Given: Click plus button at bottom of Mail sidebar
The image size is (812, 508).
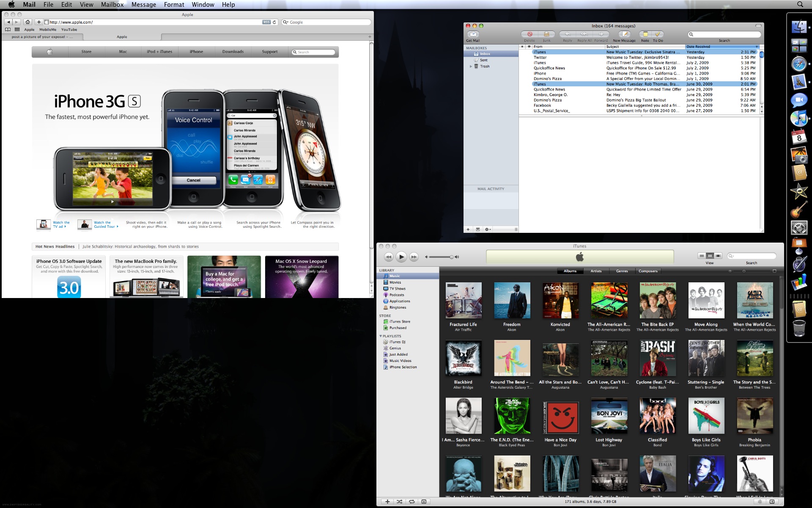Looking at the screenshot, I should 468,229.
